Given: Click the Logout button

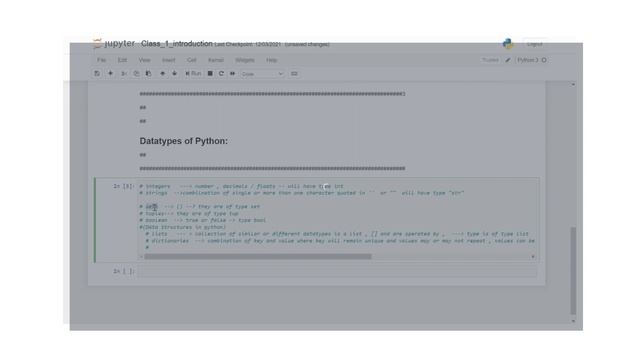Looking at the screenshot, I should pos(534,44).
